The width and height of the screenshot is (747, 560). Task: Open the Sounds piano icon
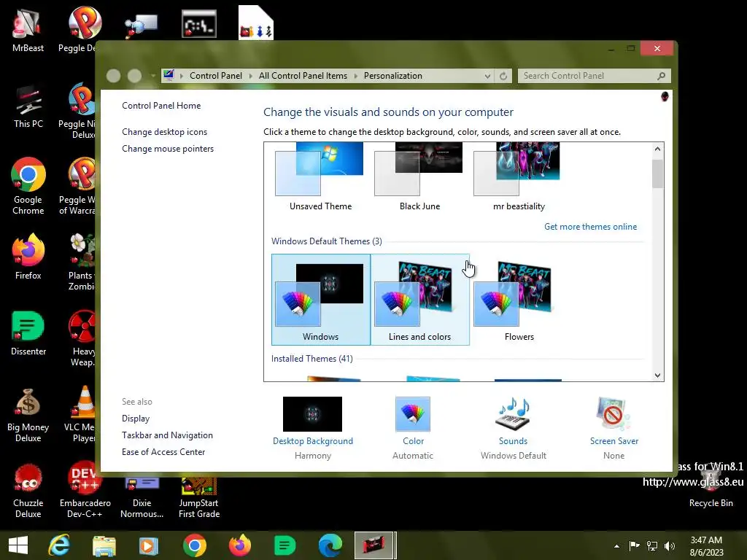tap(513, 414)
